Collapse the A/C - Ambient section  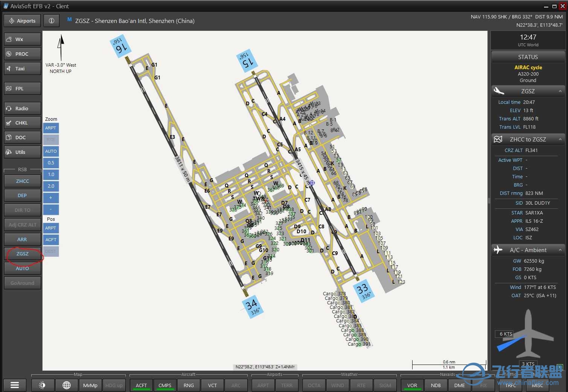coord(560,250)
